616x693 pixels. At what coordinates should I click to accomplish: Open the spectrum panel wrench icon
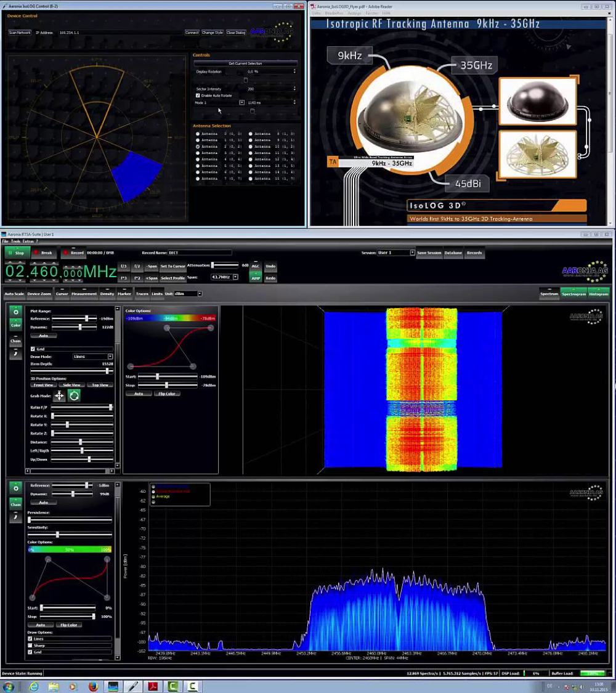coord(16,517)
